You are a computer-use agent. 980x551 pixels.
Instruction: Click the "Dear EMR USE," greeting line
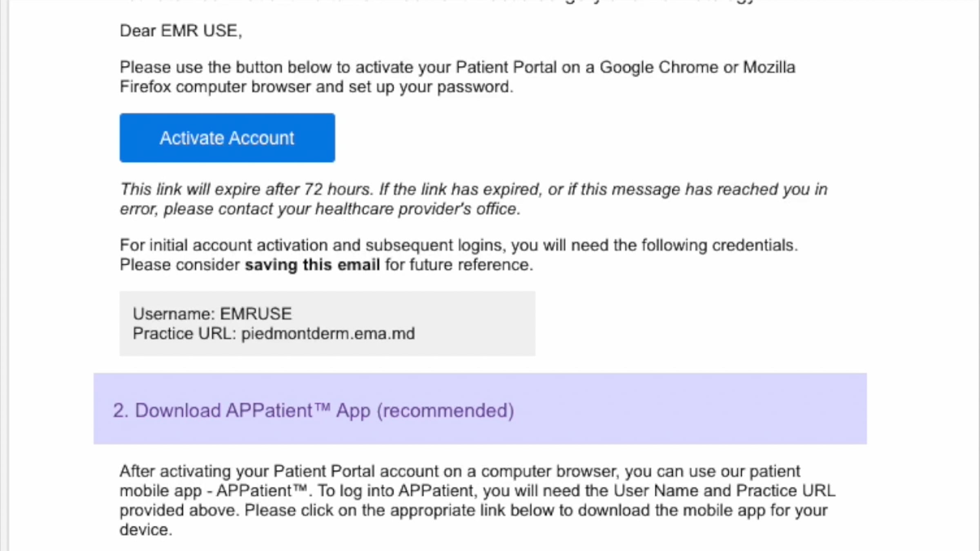(x=181, y=31)
